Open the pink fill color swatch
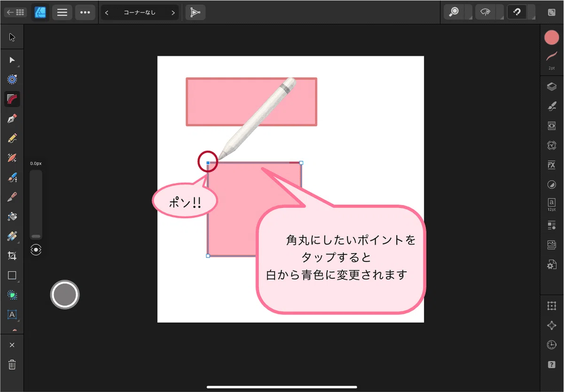564x392 pixels. click(x=552, y=38)
